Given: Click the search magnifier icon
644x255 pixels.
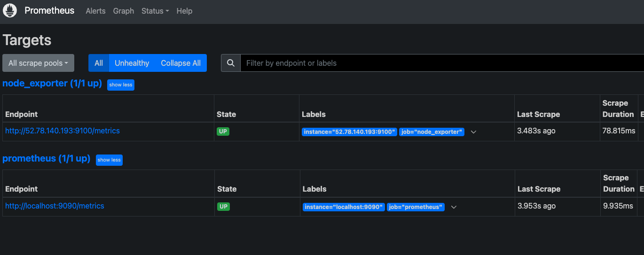Looking at the screenshot, I should 230,63.
